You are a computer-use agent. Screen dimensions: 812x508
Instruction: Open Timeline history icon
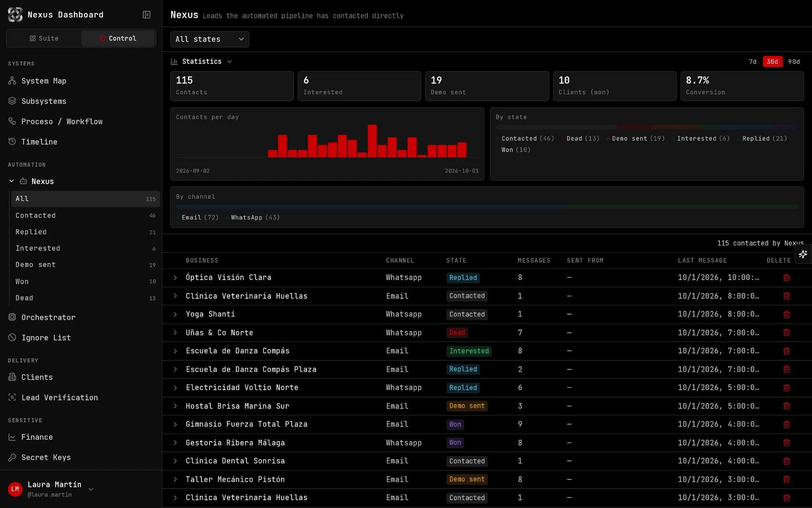pos(12,142)
